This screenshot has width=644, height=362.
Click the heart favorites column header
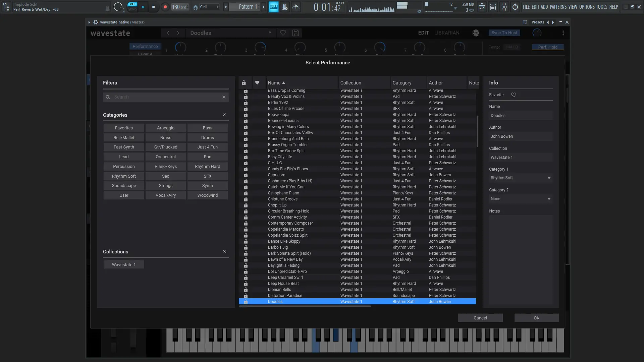coord(257,83)
